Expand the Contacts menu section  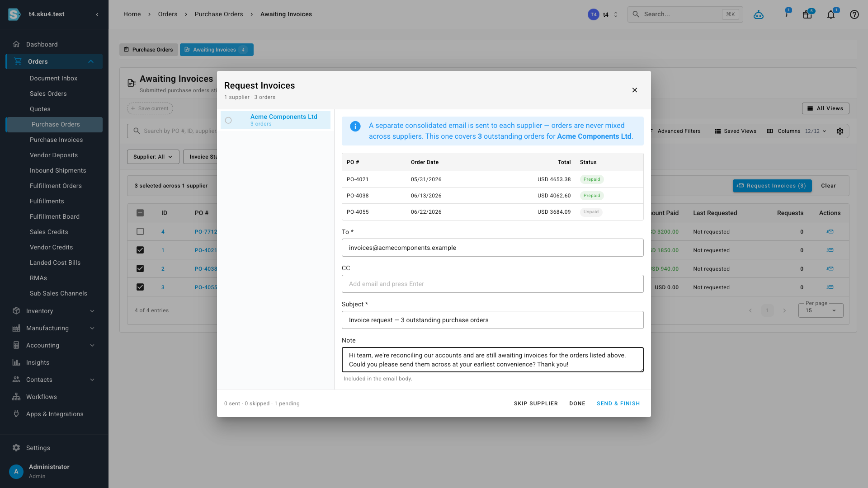pyautogui.click(x=92, y=380)
